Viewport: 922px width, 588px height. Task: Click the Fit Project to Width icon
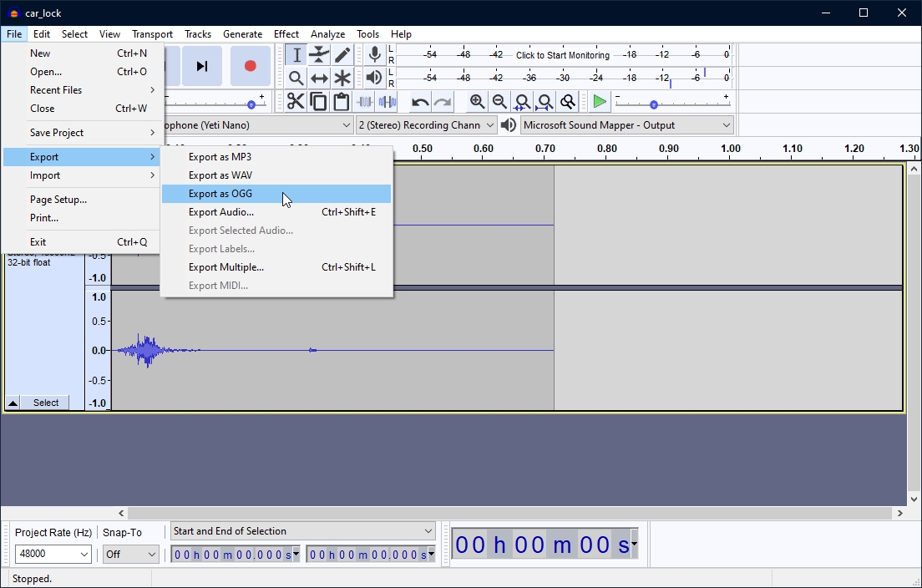[x=545, y=102]
